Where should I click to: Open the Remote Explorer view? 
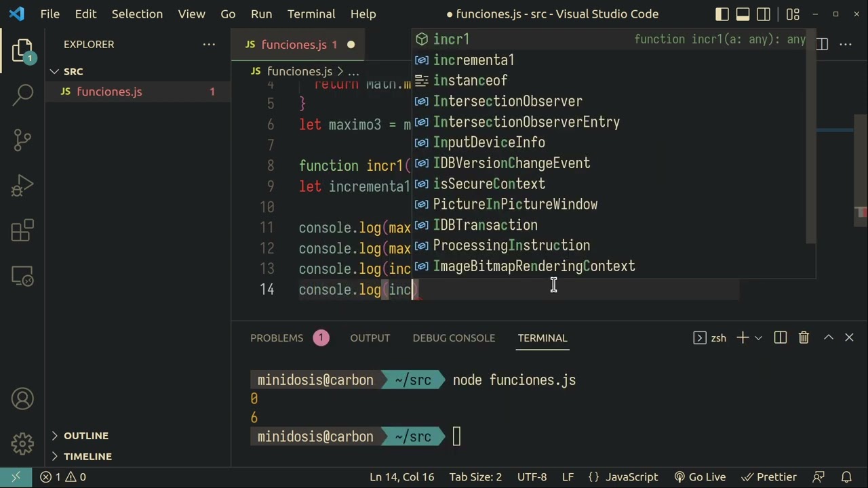[22, 275]
